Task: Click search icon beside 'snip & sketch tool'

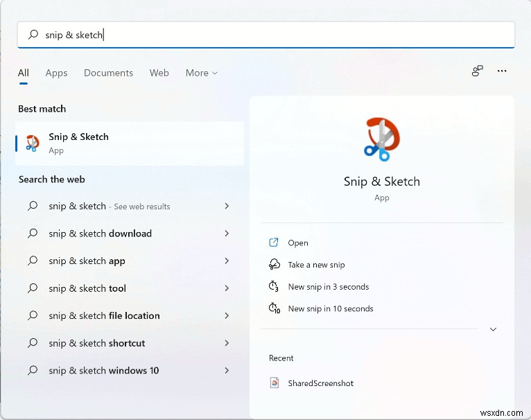Action: coord(33,288)
